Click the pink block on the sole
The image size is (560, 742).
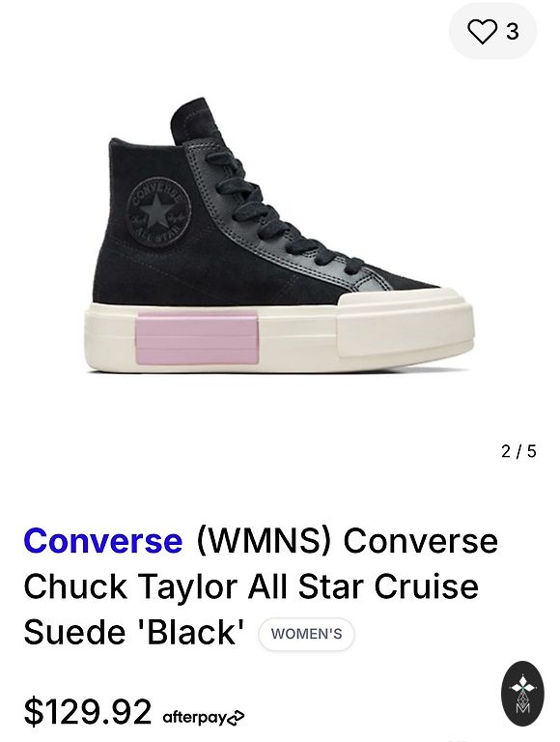(x=197, y=341)
